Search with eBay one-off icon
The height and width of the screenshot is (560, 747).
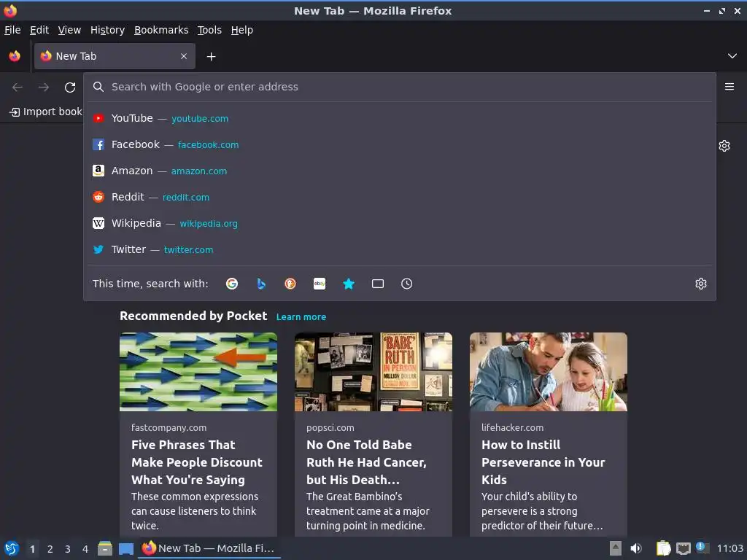click(320, 284)
